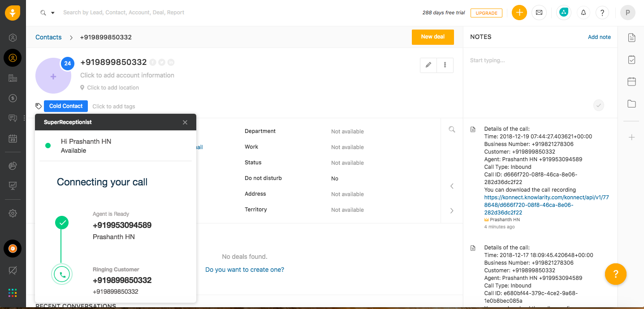Open Reports pie chart icon
644x309 pixels.
point(13,166)
